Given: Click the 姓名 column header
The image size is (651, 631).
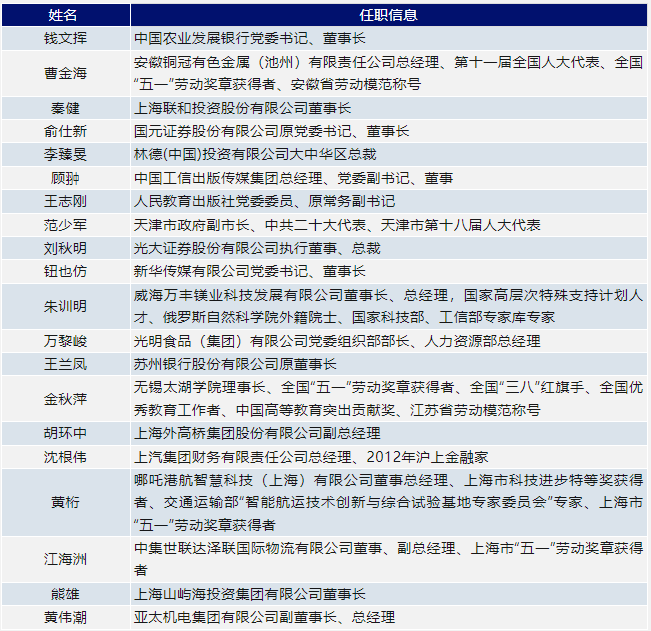Looking at the screenshot, I should [66, 15].
